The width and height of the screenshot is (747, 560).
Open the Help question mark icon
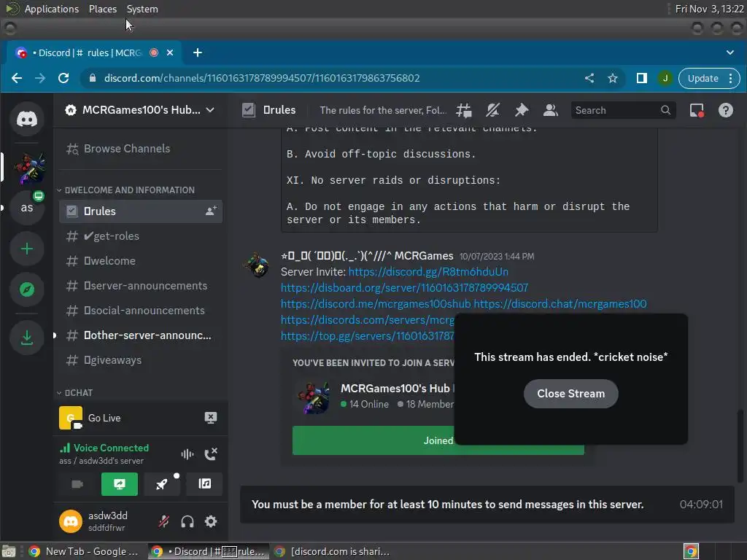(726, 111)
